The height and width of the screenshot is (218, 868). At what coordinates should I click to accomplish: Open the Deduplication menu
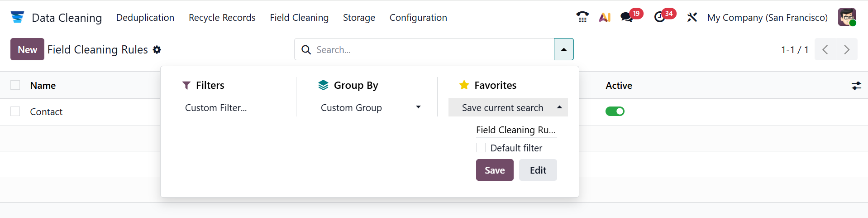tap(145, 18)
